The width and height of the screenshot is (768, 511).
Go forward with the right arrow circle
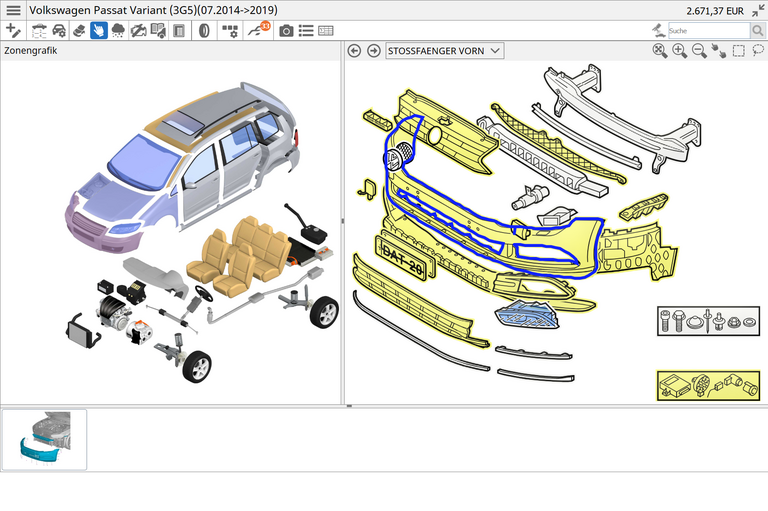tap(374, 51)
